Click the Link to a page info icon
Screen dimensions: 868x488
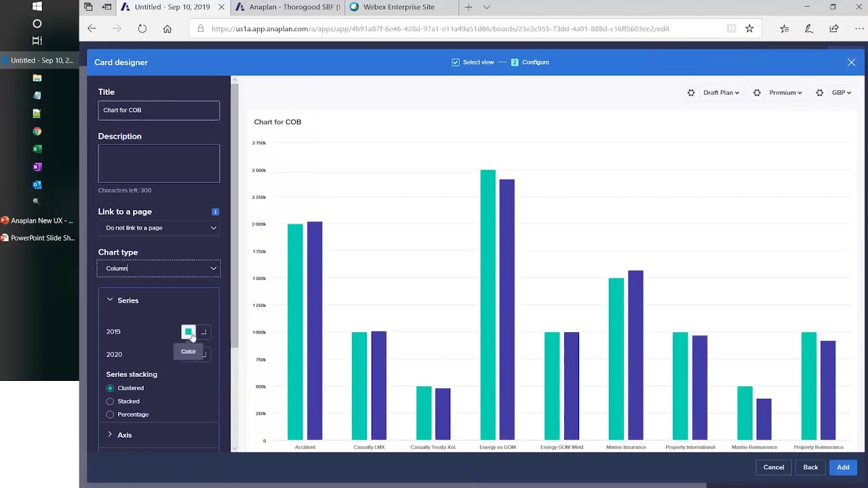click(216, 211)
